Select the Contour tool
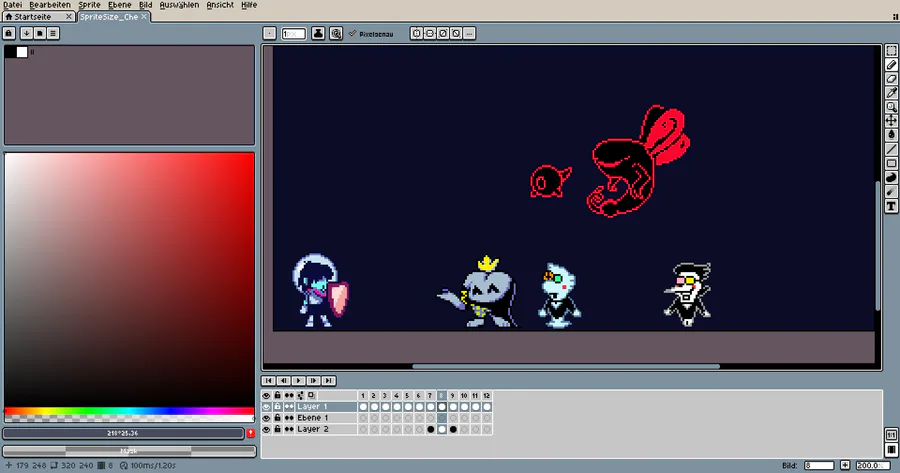 [891, 177]
